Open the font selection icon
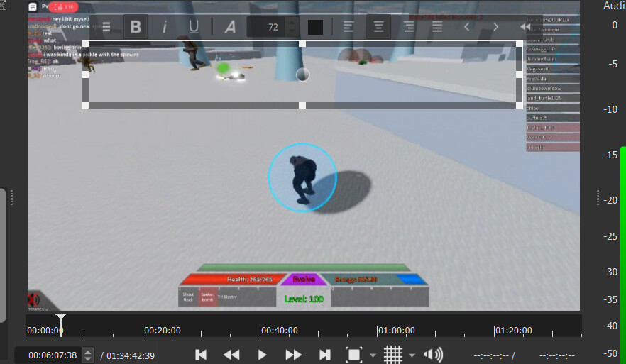This screenshot has height=364, width=626. click(230, 27)
